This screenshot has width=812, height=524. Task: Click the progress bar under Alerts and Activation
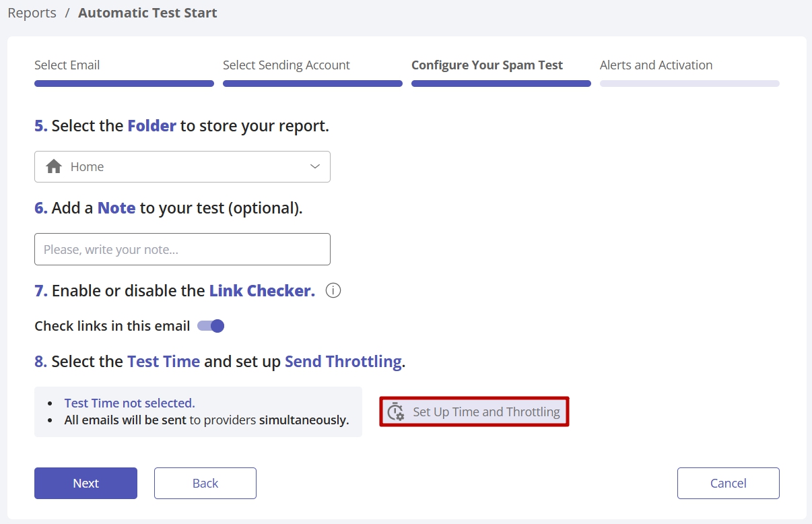coord(689,84)
